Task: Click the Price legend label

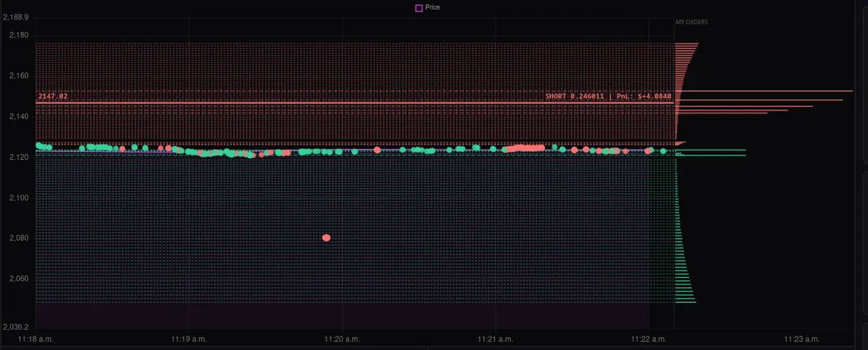Action: click(433, 8)
